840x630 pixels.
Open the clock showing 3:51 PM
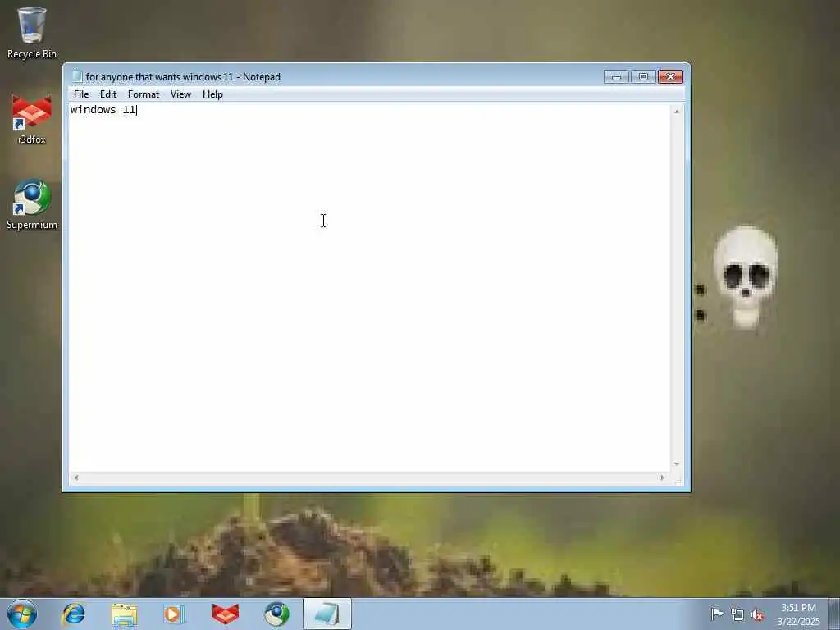798,614
